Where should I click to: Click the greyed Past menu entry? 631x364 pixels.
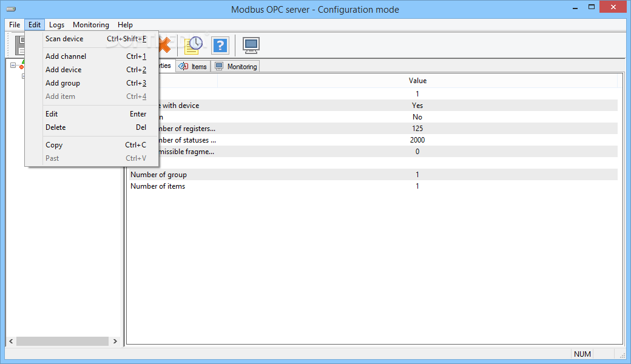coord(92,158)
